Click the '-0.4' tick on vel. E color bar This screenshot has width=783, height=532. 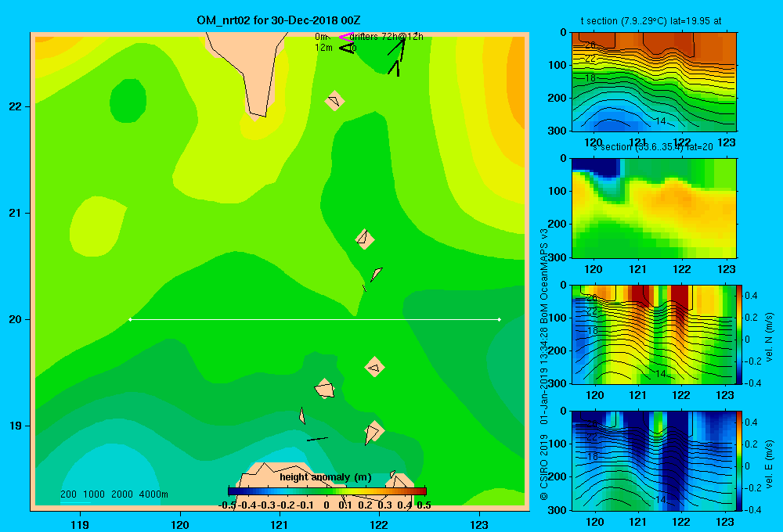[x=752, y=509]
